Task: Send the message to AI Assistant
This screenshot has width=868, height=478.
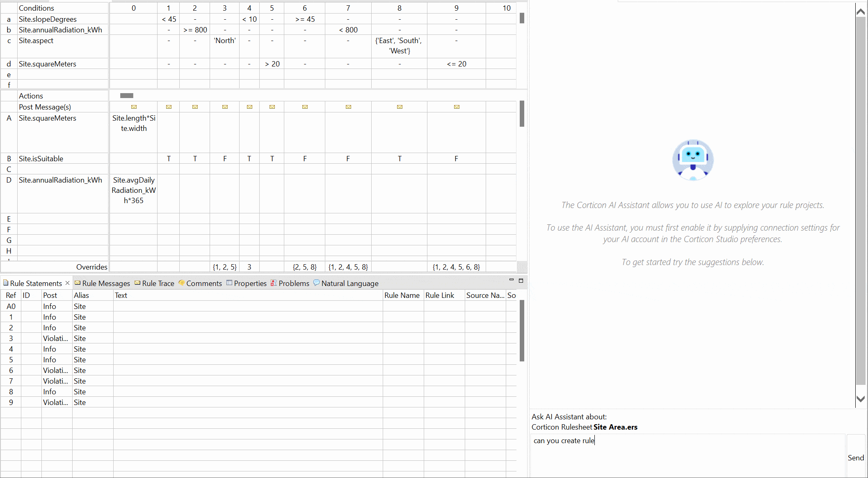Action: point(856,458)
